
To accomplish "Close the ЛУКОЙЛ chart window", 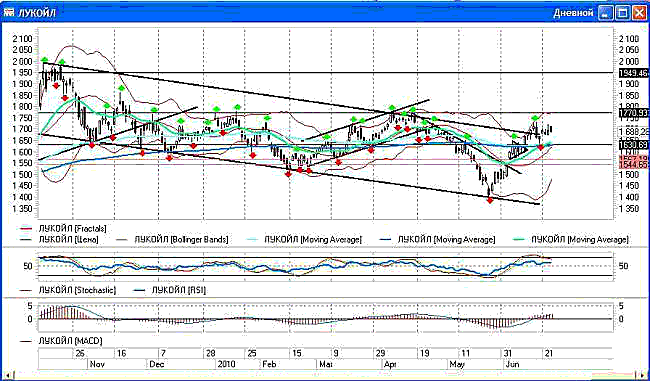I will click(638, 13).
